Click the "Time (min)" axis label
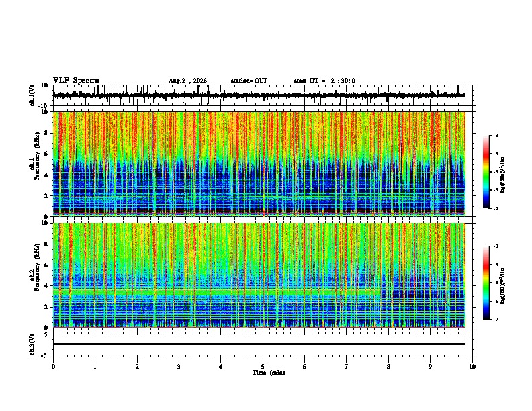 point(269,373)
